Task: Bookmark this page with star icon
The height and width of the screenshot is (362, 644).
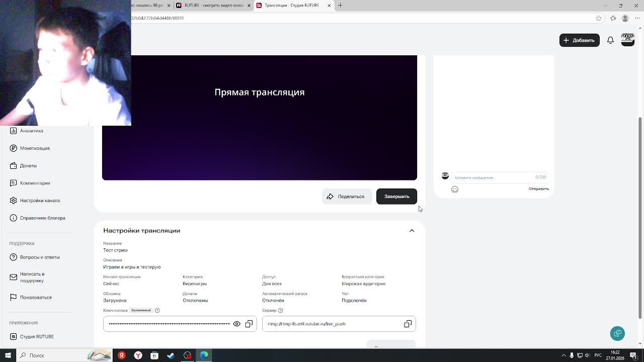Action: 599,18
